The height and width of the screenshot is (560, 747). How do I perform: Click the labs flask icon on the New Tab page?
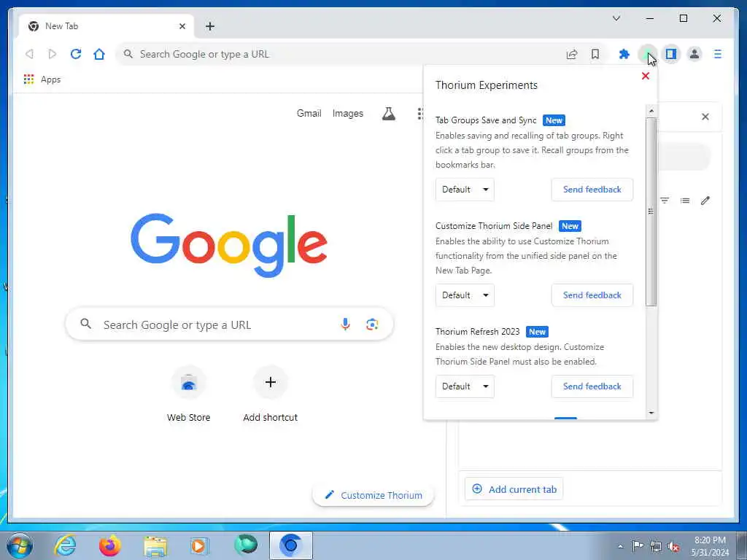coord(389,114)
